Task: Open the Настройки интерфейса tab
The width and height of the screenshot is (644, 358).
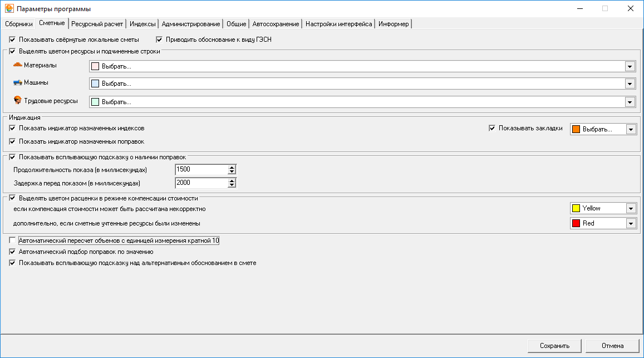Action: [x=338, y=24]
